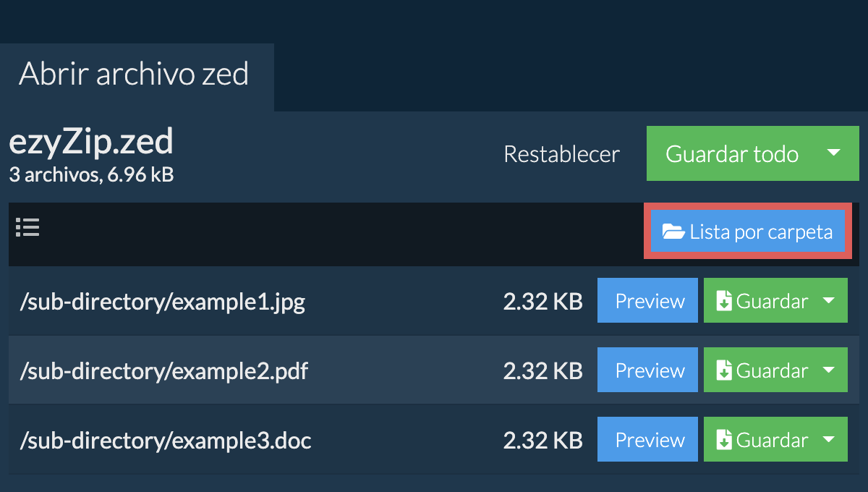
Task: Select the /sub-directory/example2.pdf file name
Action: click(164, 371)
